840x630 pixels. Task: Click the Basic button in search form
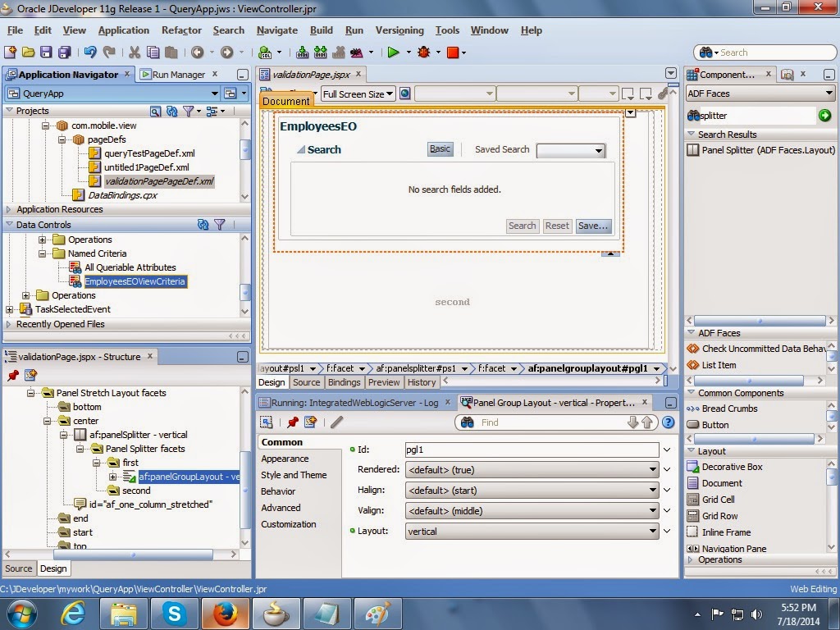441,149
